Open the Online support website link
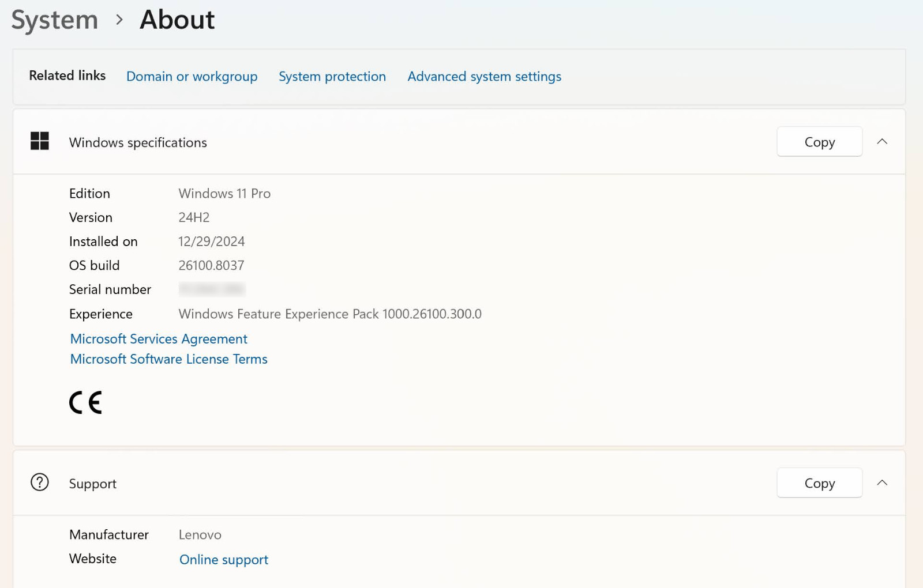 (224, 559)
